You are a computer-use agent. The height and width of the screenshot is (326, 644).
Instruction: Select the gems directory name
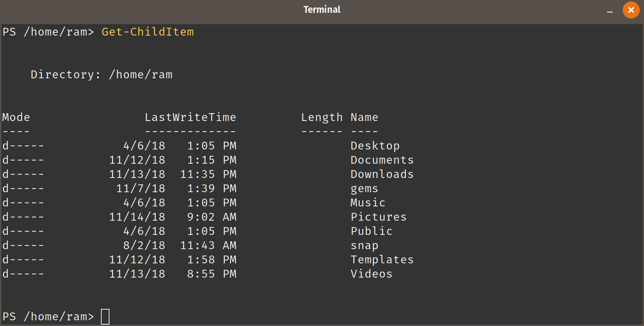click(x=365, y=189)
